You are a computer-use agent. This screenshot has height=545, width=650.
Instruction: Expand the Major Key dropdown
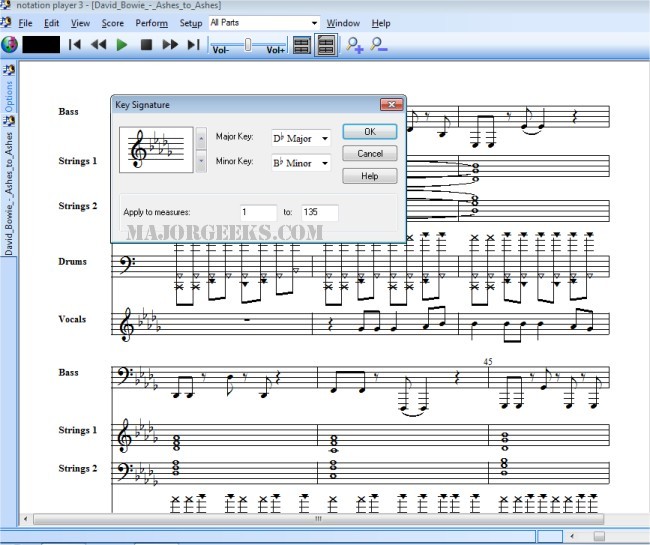point(324,138)
